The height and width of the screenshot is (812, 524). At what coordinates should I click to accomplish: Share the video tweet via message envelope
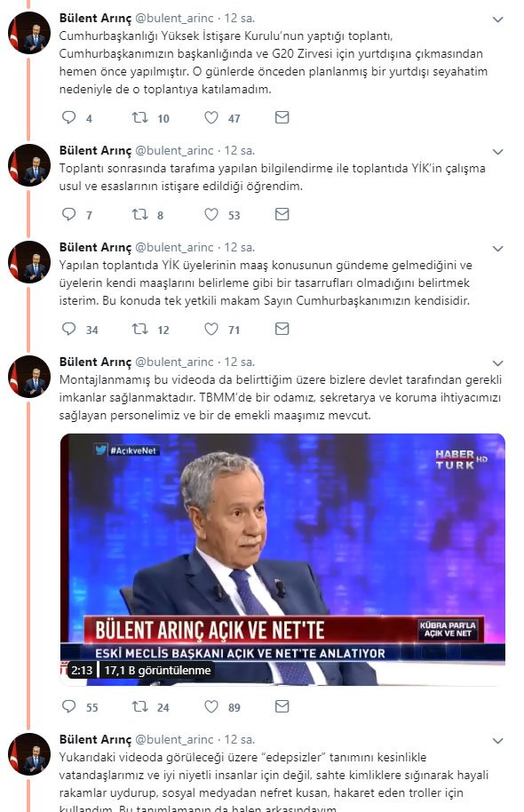pyautogui.click(x=282, y=706)
